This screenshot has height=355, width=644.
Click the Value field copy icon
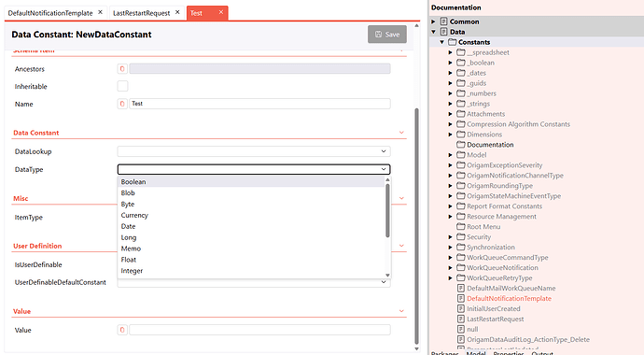pos(122,330)
